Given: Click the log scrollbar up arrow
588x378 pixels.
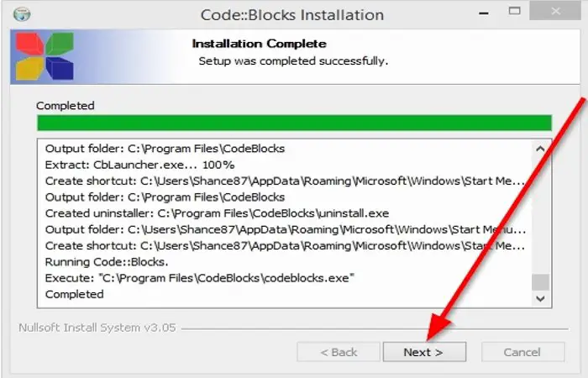Looking at the screenshot, I should [x=540, y=150].
